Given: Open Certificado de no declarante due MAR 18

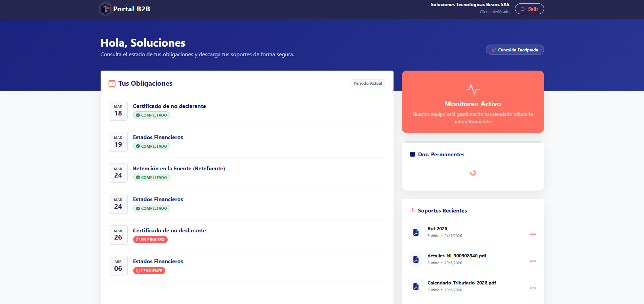Looking at the screenshot, I should coord(169,106).
